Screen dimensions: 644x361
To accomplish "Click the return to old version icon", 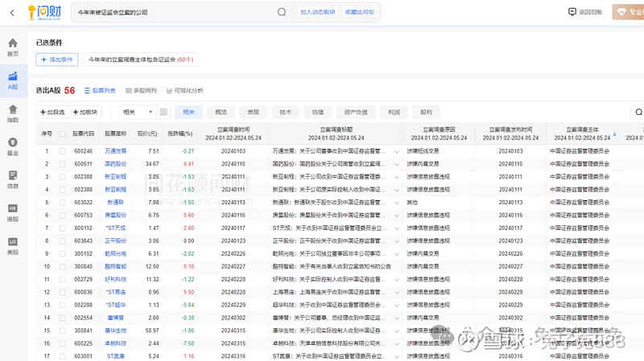I will (572, 12).
